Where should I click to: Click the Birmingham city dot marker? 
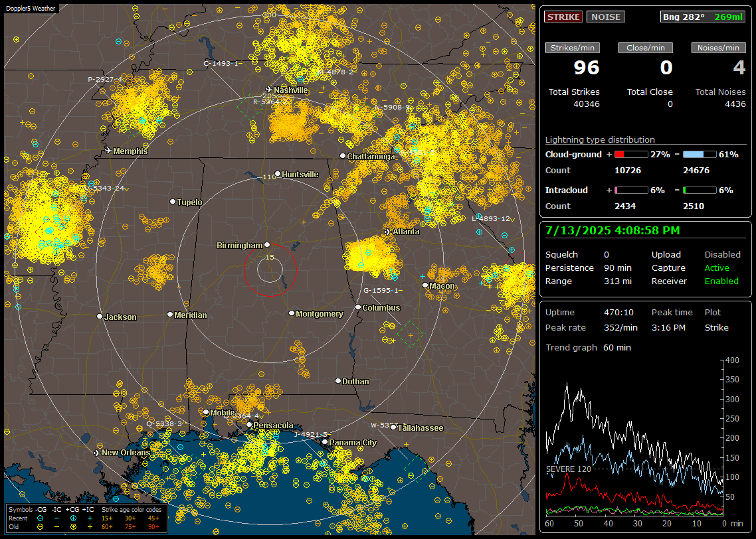click(267, 245)
